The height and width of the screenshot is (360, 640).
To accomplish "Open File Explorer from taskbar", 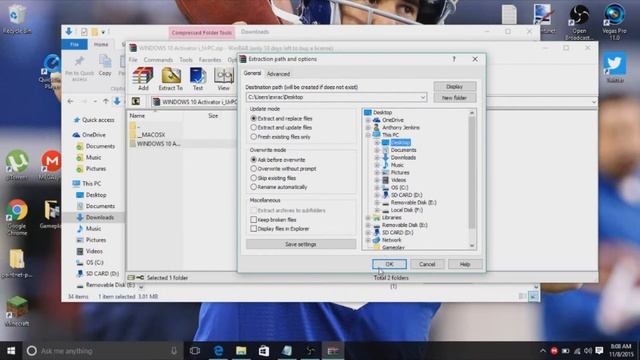I will click(241, 351).
